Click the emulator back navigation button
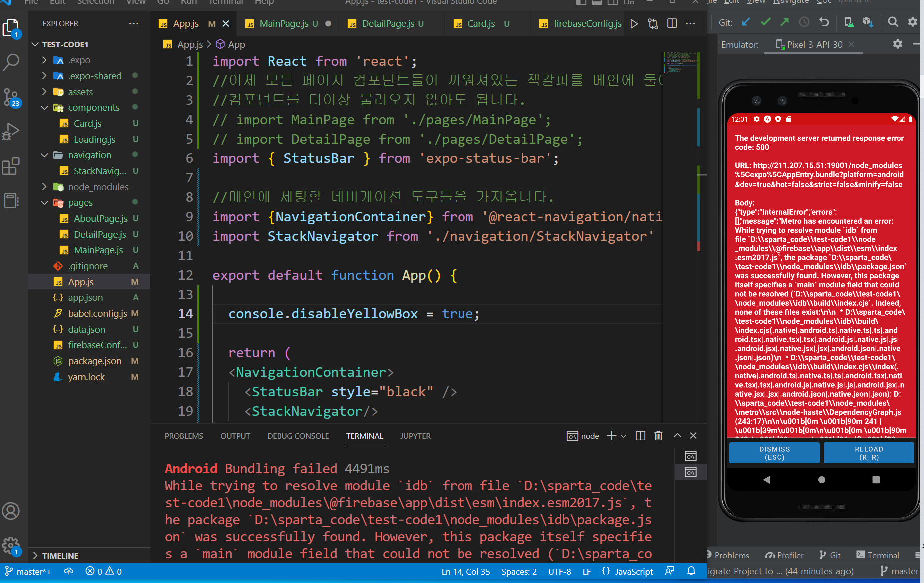Screen dimensions: 924x583 (x=767, y=480)
